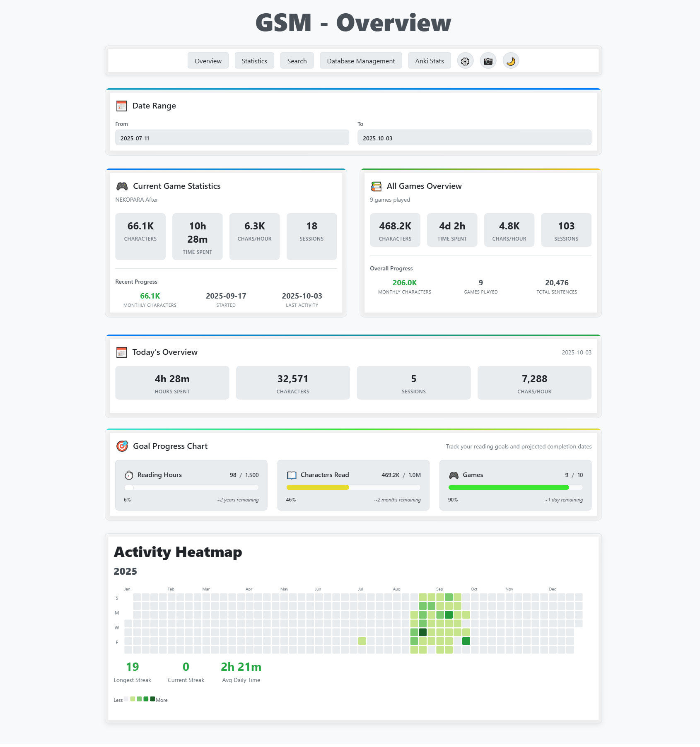The image size is (700, 747).
Task: Open the To date picker field
Action: (474, 138)
